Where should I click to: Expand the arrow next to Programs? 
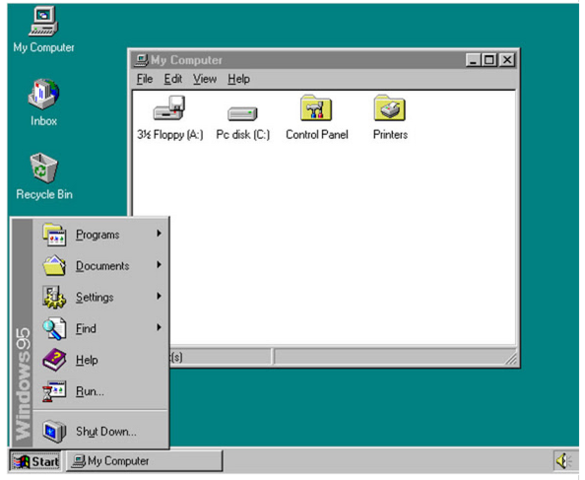(x=159, y=233)
